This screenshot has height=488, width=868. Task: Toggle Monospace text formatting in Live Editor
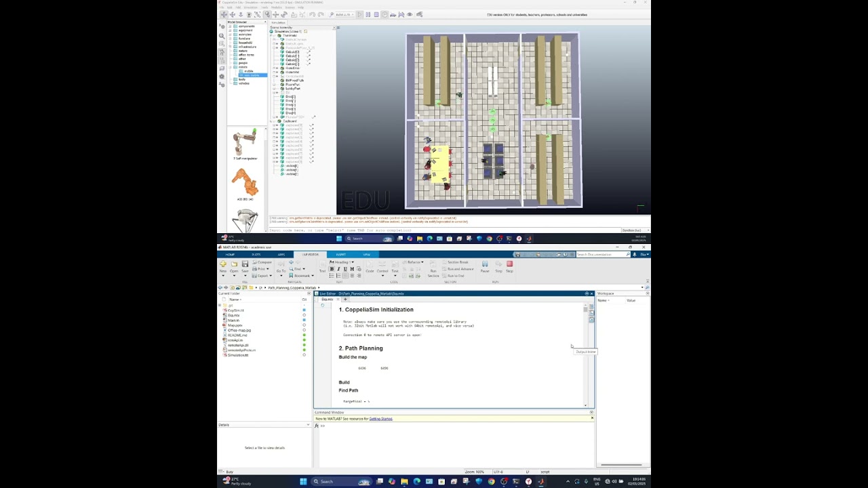(352, 269)
